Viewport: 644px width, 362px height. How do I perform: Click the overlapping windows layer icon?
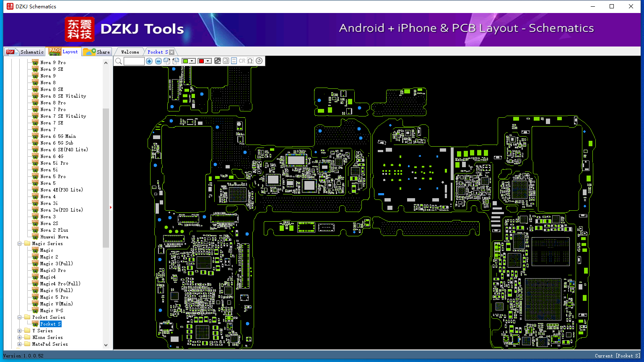pyautogui.click(x=218, y=61)
